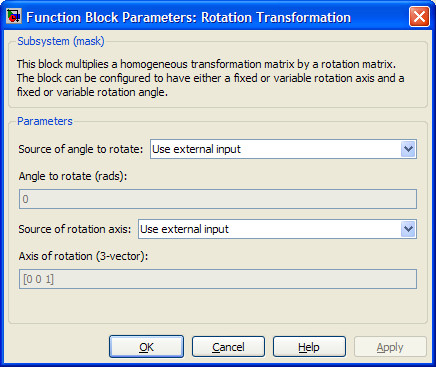This screenshot has width=436, height=367.
Task: Click the Simulink icon in the title bar
Action: tap(14, 16)
